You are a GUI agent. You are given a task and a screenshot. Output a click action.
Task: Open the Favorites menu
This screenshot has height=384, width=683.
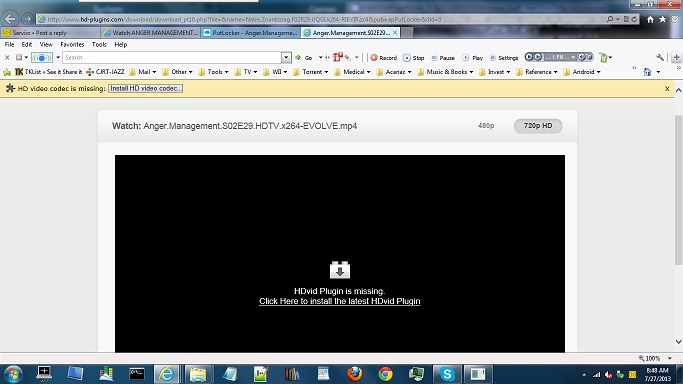[72, 44]
